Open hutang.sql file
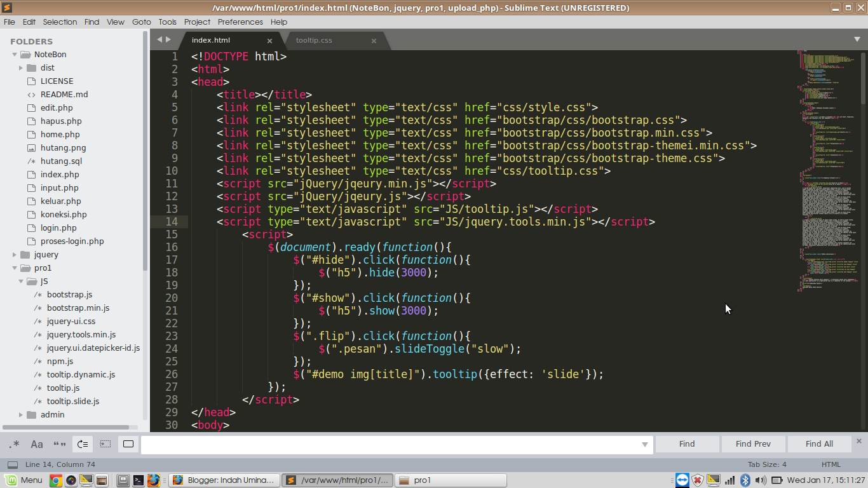Screen dimensions: 868x488 coord(61,161)
